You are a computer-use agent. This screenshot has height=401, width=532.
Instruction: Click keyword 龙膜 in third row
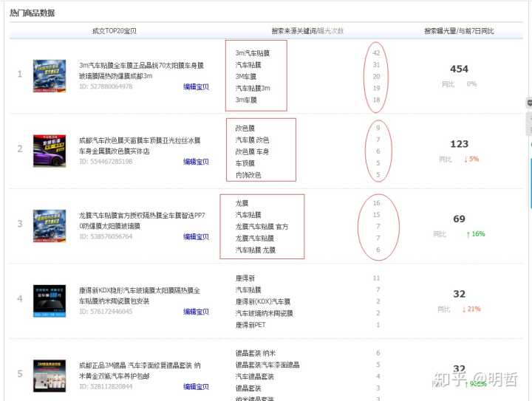[242, 203]
